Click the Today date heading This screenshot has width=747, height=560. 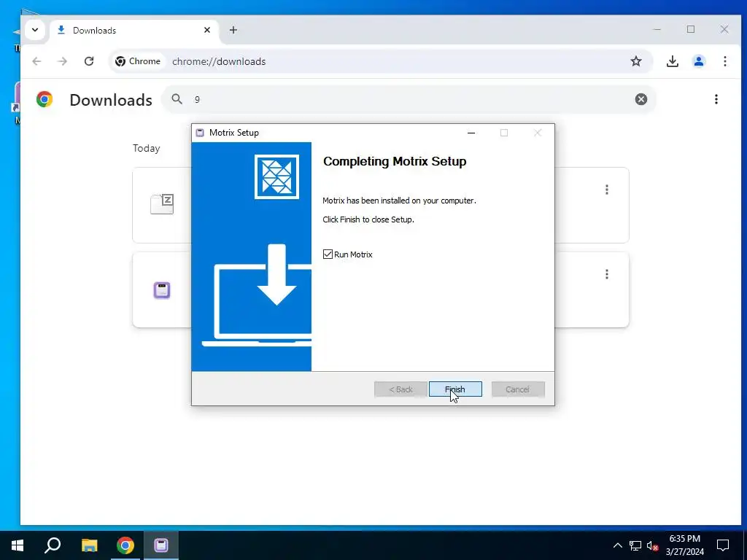tap(146, 148)
